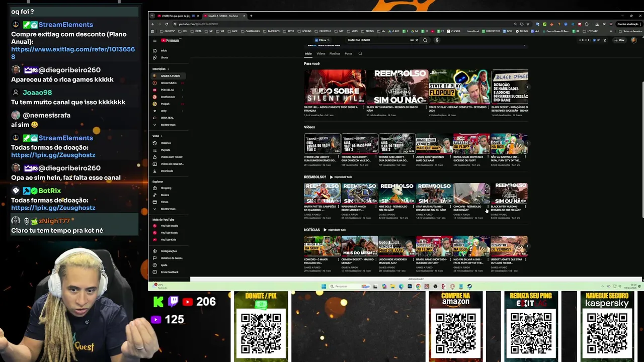Click the browser address bar URL

pos(198,24)
